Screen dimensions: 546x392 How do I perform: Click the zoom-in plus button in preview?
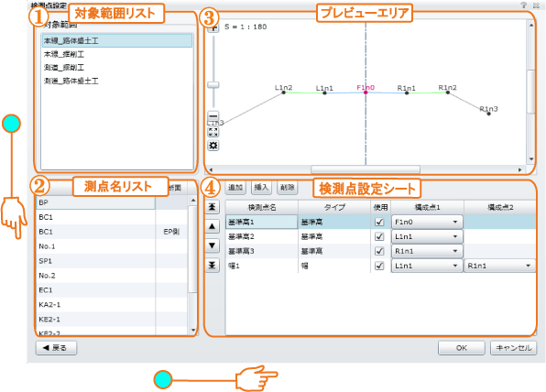[x=213, y=29]
